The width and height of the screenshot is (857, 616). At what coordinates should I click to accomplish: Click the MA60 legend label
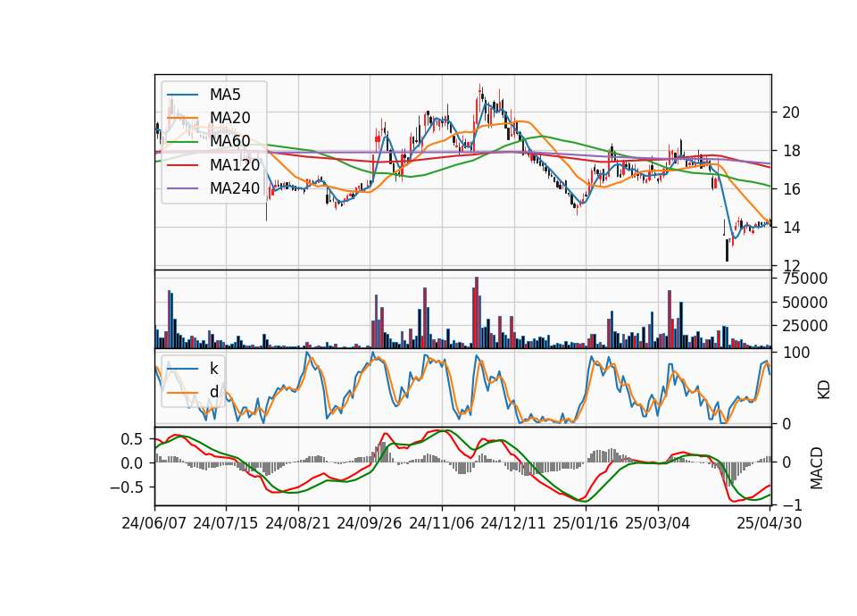pyautogui.click(x=229, y=141)
